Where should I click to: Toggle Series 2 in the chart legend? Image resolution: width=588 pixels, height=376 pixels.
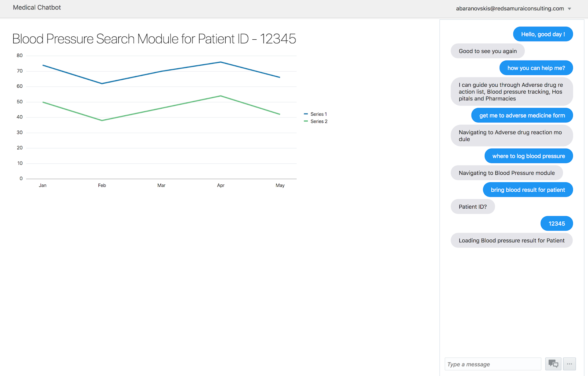click(x=319, y=122)
